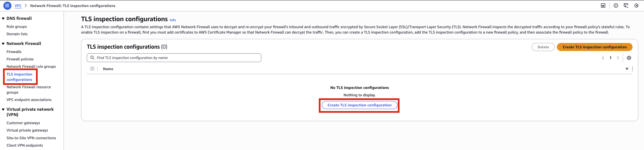The image size is (644, 150).
Task: Collapse the Network Firewall section
Action: (x=3, y=44)
